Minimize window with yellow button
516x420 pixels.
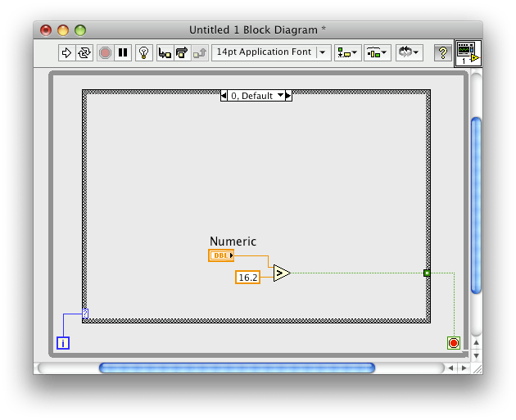point(63,30)
